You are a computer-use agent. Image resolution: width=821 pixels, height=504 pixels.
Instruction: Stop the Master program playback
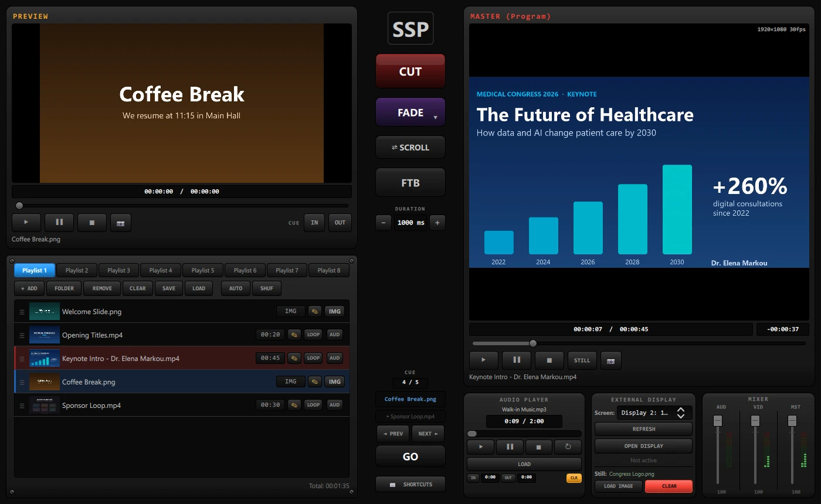tap(549, 360)
